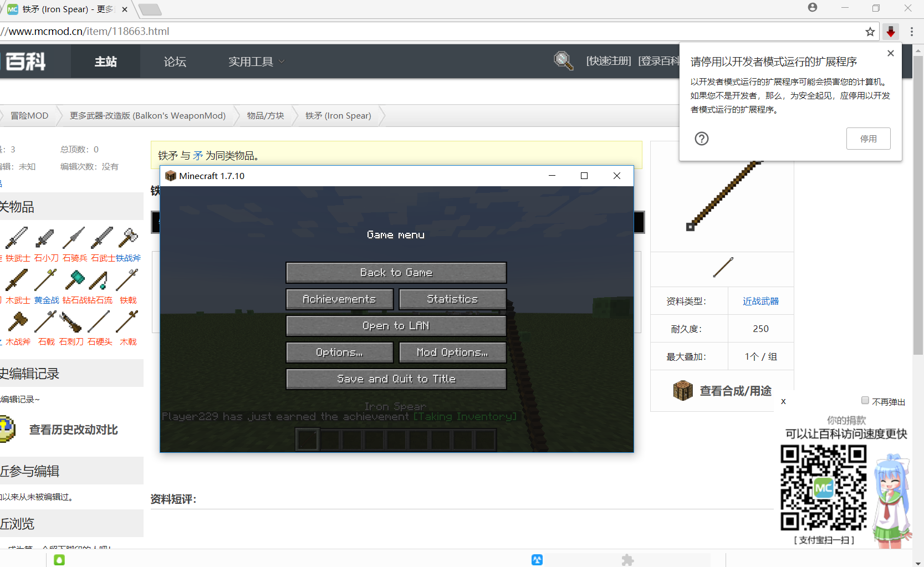Viewport: 924px width, 567px height.
Task: Click the small spear icon above 资料类型
Action: pyautogui.click(x=723, y=267)
